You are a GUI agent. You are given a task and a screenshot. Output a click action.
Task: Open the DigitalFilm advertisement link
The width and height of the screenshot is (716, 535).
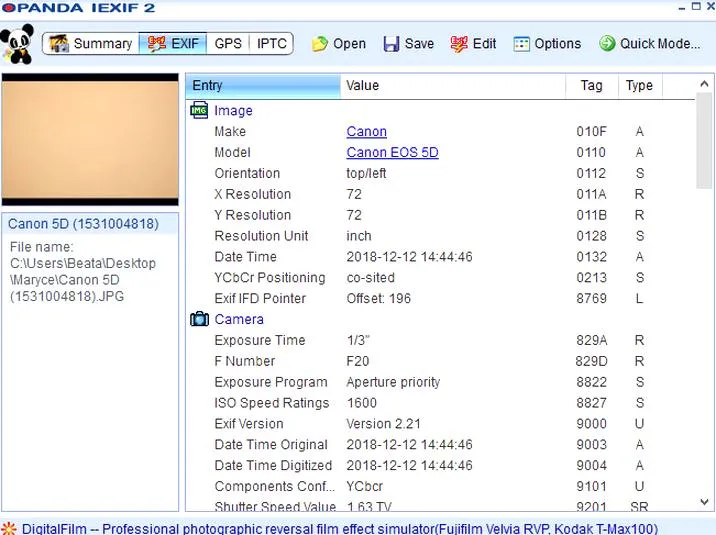340,529
